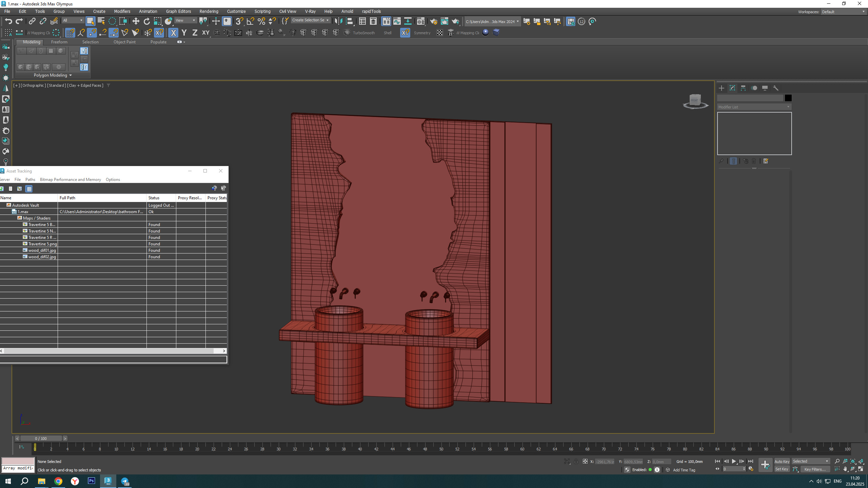Open Curve Editor toolbar icon
The width and height of the screenshot is (868, 488).
pyautogui.click(x=397, y=21)
